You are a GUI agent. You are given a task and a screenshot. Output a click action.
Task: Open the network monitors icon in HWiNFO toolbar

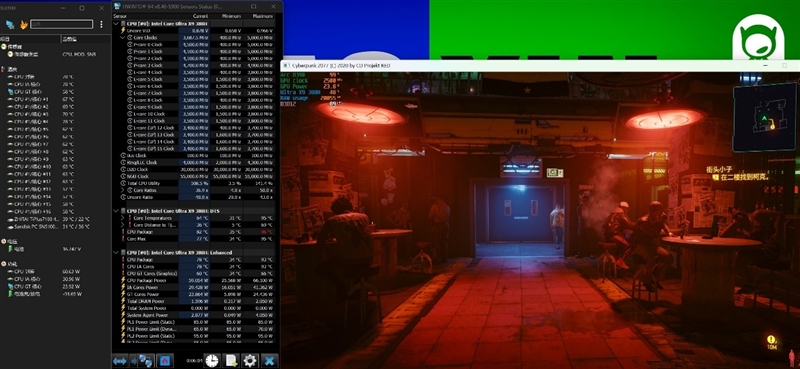point(145,361)
